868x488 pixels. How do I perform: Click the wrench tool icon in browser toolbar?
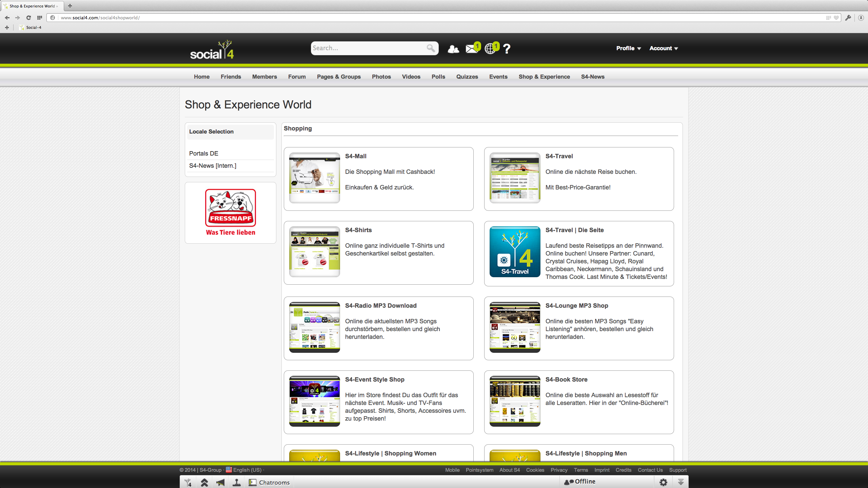848,18
